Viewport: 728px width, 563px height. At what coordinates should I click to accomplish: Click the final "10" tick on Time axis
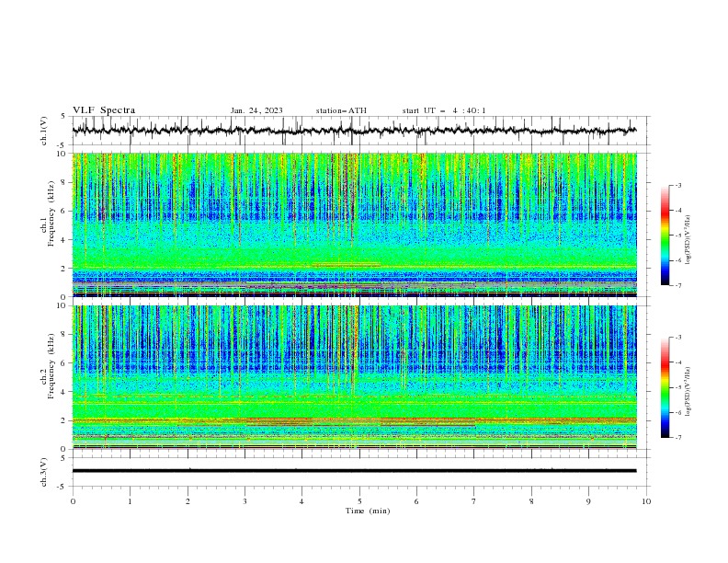click(x=646, y=501)
